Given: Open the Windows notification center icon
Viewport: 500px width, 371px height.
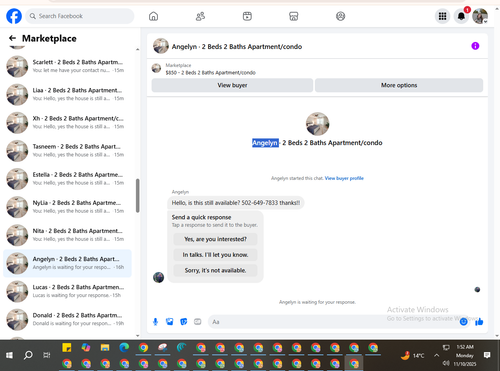Looking at the screenshot, I should (487, 355).
